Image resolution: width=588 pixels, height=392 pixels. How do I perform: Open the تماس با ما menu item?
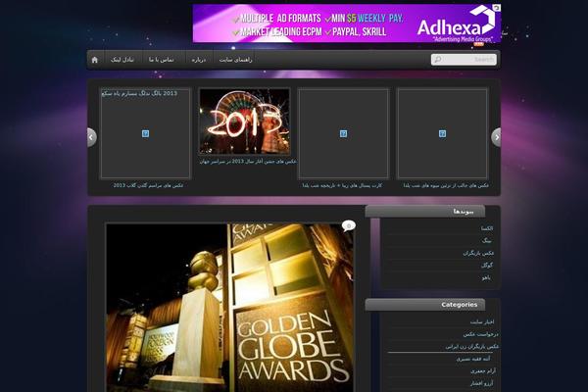click(x=162, y=60)
